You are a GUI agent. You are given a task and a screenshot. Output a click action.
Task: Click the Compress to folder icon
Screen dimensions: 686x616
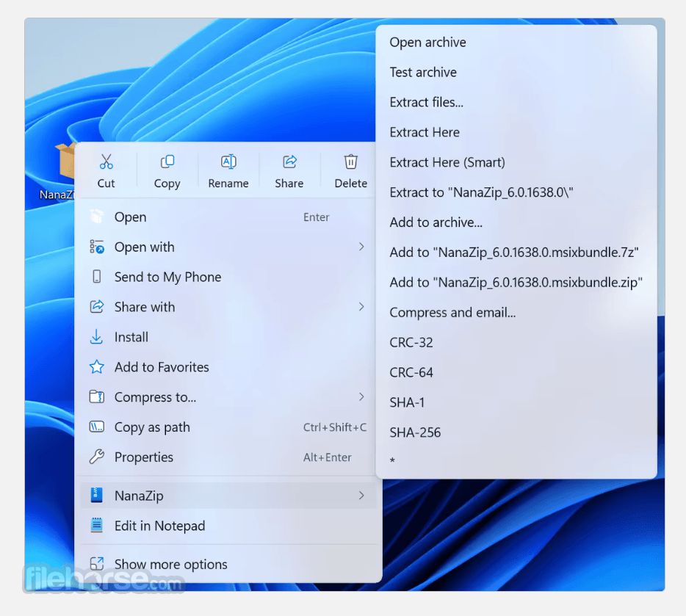(97, 396)
